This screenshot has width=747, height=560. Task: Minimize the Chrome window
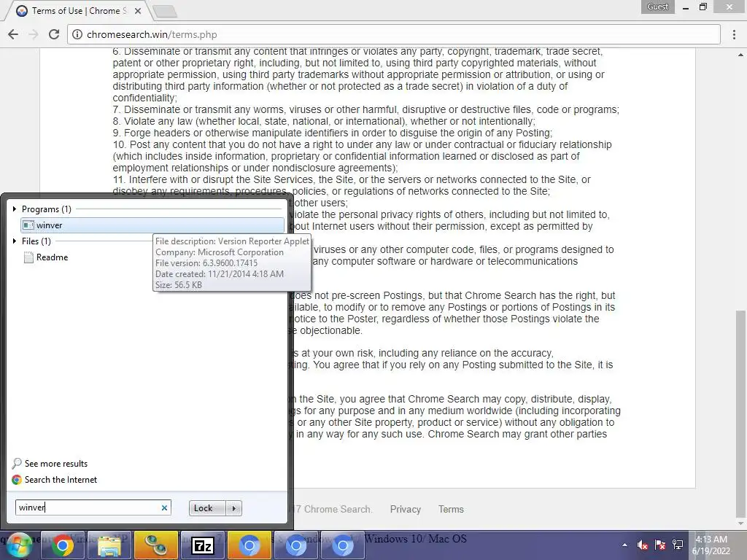(x=686, y=7)
